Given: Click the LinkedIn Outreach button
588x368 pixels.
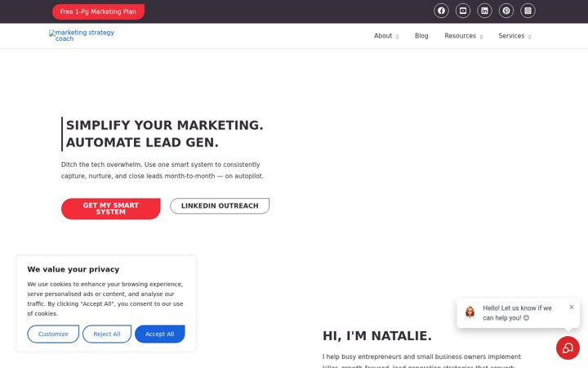Looking at the screenshot, I should tap(220, 206).
